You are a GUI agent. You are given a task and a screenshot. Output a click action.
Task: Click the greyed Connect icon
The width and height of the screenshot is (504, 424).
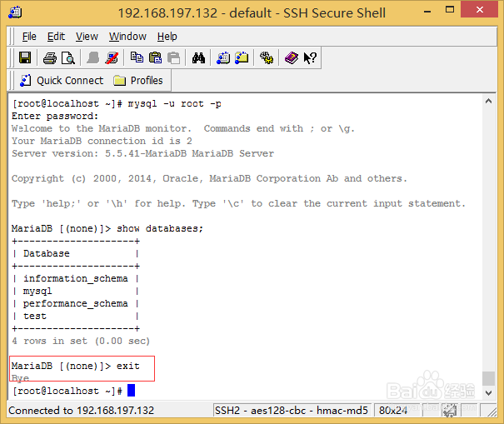coord(93,57)
